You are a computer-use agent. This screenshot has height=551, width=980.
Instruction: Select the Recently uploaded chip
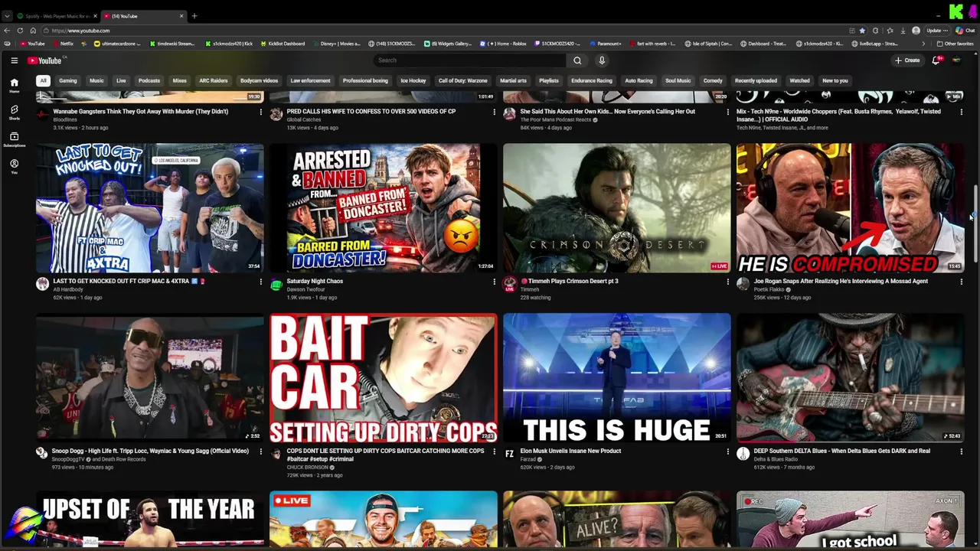pyautogui.click(x=756, y=80)
